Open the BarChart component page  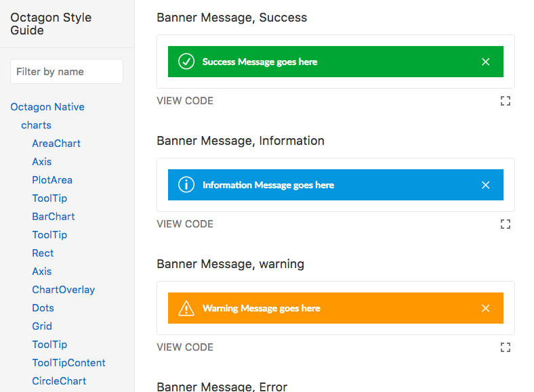[x=54, y=217]
